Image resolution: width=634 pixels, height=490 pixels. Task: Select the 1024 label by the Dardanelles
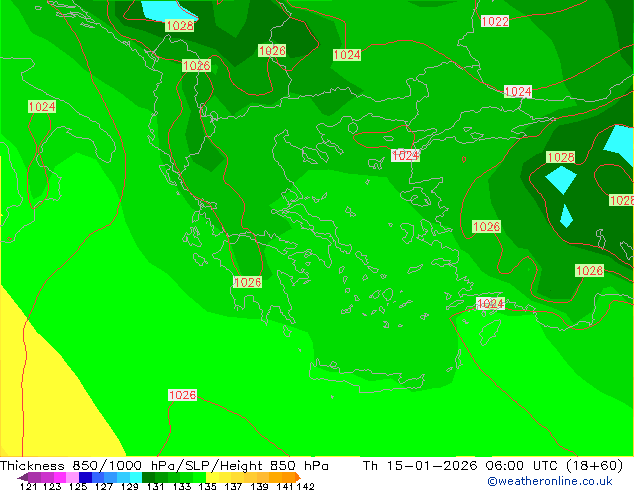(x=405, y=155)
